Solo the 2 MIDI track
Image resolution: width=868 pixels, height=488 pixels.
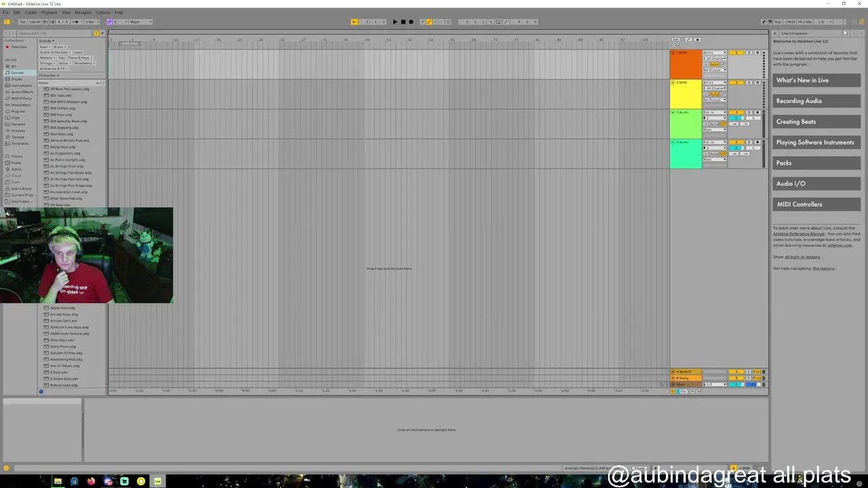coord(749,83)
